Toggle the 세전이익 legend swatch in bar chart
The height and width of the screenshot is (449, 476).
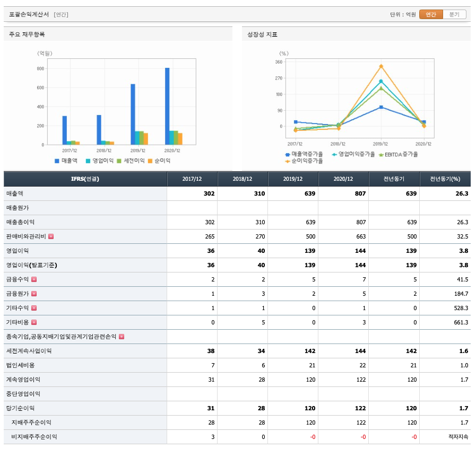tap(119, 161)
